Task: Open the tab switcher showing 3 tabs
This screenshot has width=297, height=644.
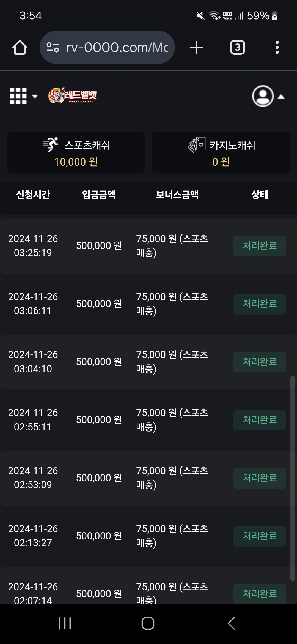Action: (237, 48)
